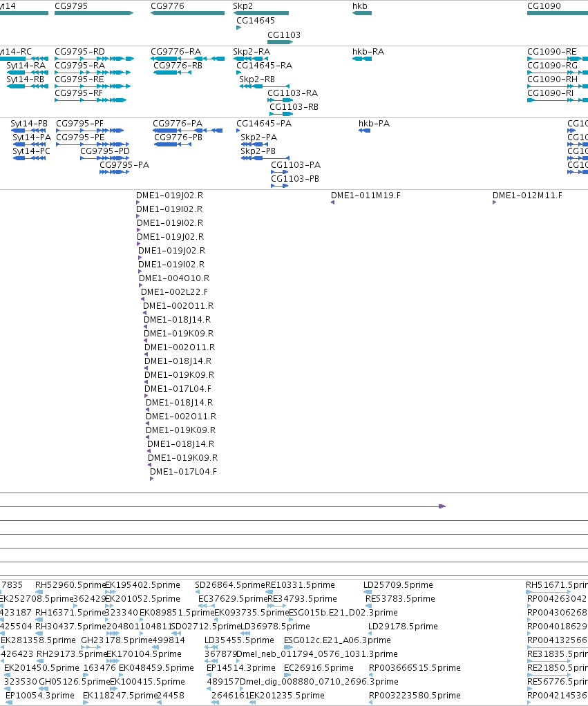Open protein CG9795-PF
Screen dimensions: 588x706
(x=79, y=124)
